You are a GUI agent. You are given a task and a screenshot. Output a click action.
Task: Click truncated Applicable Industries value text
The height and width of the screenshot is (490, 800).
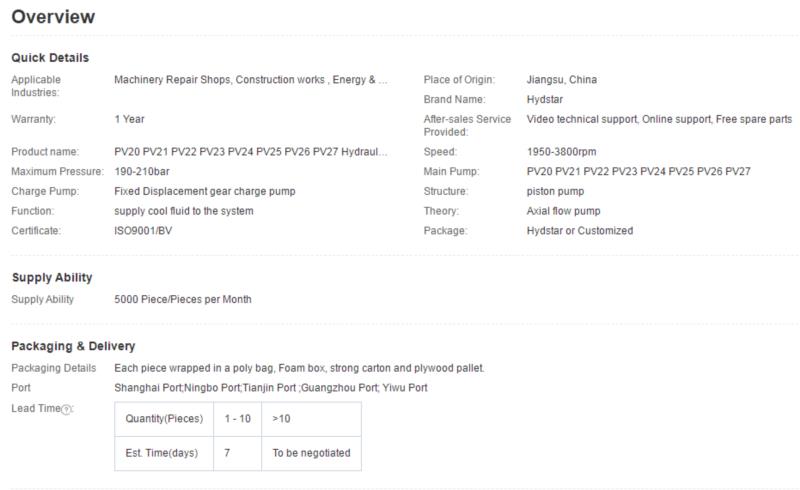(251, 80)
